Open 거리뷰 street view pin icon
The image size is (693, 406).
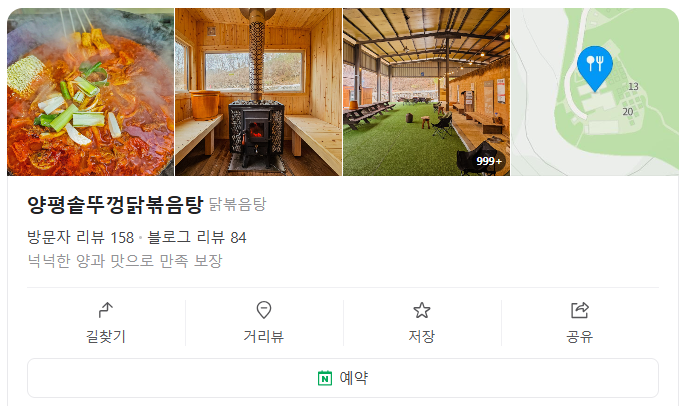(x=264, y=310)
